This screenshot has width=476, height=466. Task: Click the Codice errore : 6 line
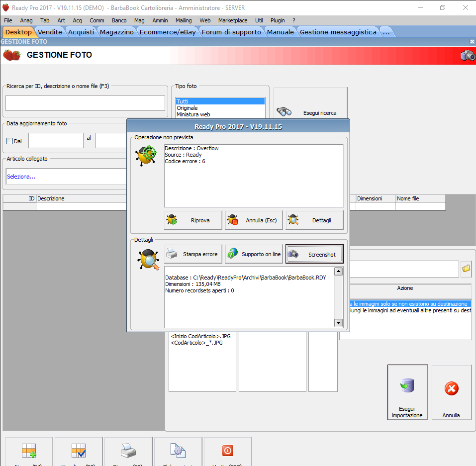point(185,161)
